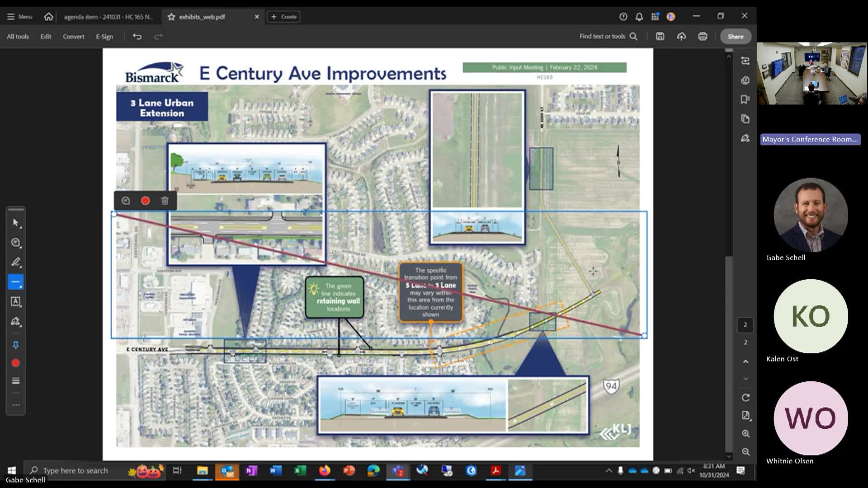Open bookmarks panel on right rail

click(745, 99)
